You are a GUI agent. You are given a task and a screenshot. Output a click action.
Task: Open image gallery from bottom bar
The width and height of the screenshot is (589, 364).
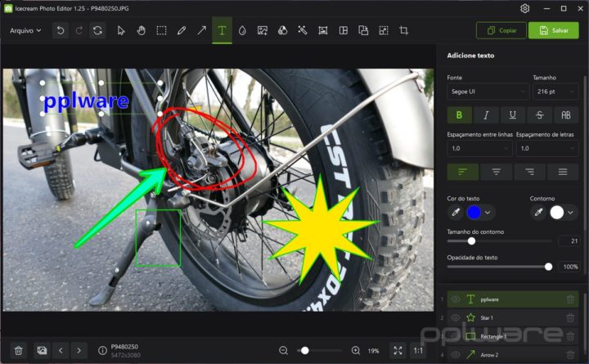42,350
